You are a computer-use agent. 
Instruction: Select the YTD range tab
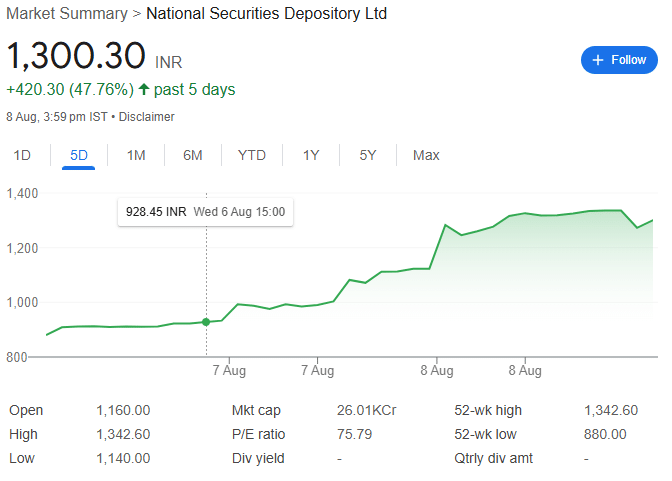coord(252,155)
